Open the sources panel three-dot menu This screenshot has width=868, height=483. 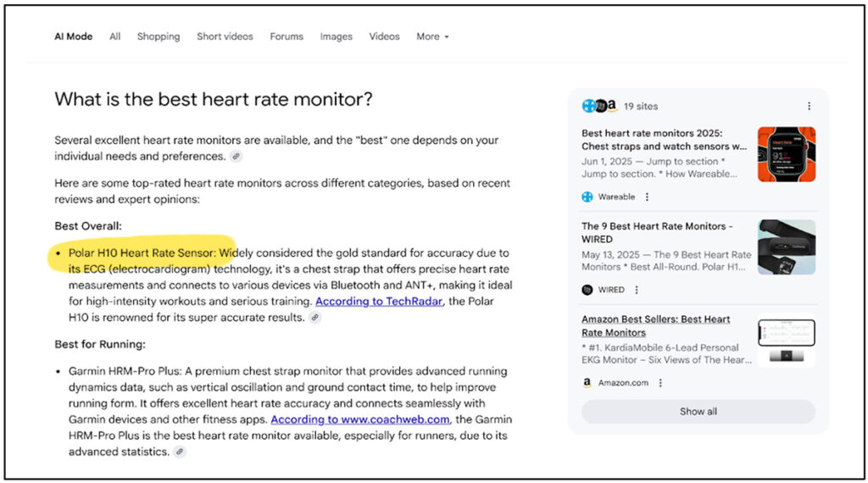click(x=809, y=106)
